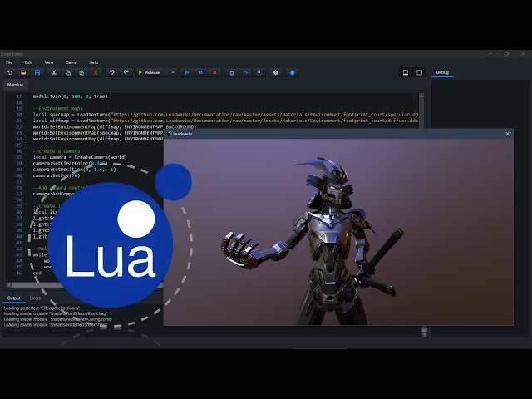Image resolution: width=532 pixels, height=399 pixels.
Task: Step over with curved arrow icon
Action: [x=245, y=72]
